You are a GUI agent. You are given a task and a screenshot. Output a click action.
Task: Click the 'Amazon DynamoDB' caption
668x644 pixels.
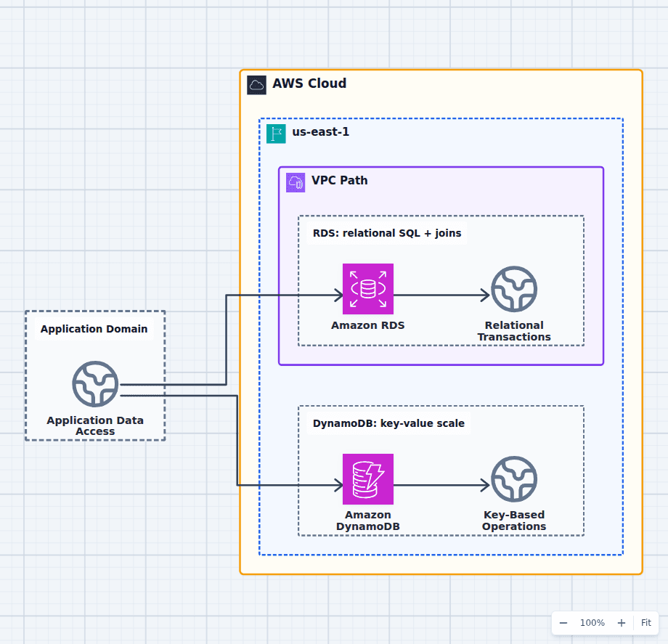pyautogui.click(x=368, y=521)
